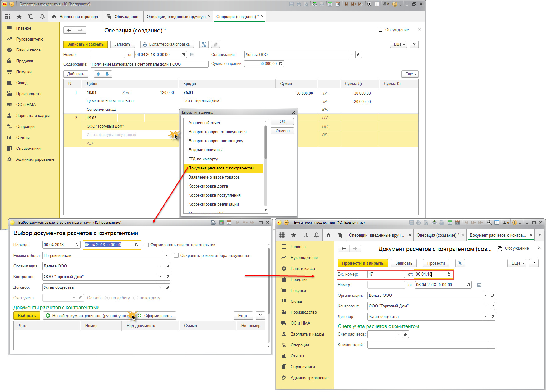Image resolution: width=551 pixels, height=392 pixels.
Task: Open favorites star in main Операция window
Action: (19, 17)
